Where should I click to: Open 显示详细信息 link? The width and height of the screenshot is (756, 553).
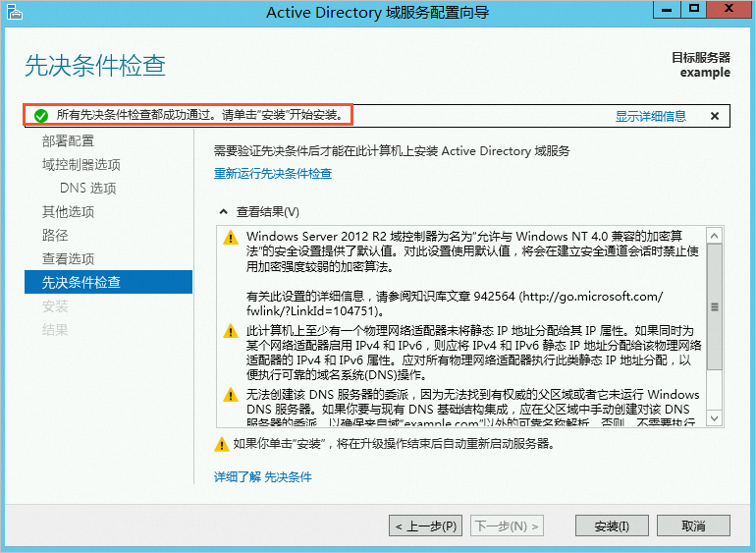pyautogui.click(x=650, y=116)
